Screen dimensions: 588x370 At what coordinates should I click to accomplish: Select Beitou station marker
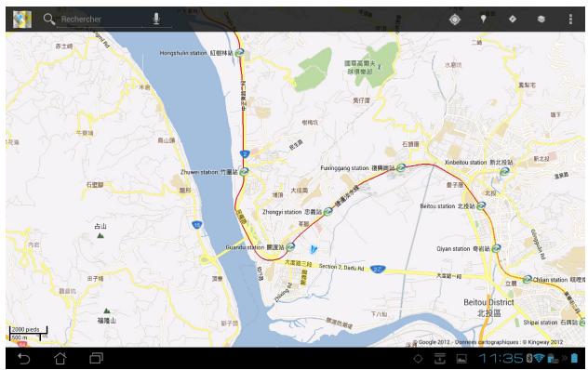(481, 205)
